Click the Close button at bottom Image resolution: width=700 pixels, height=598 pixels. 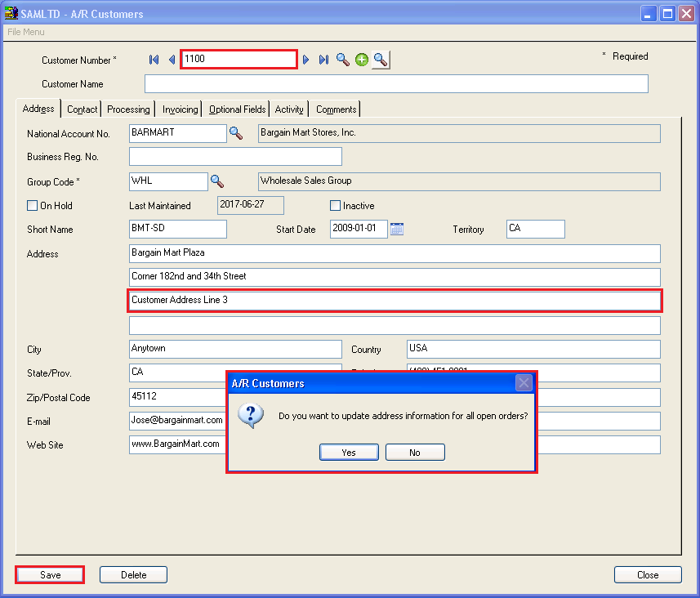(648, 575)
